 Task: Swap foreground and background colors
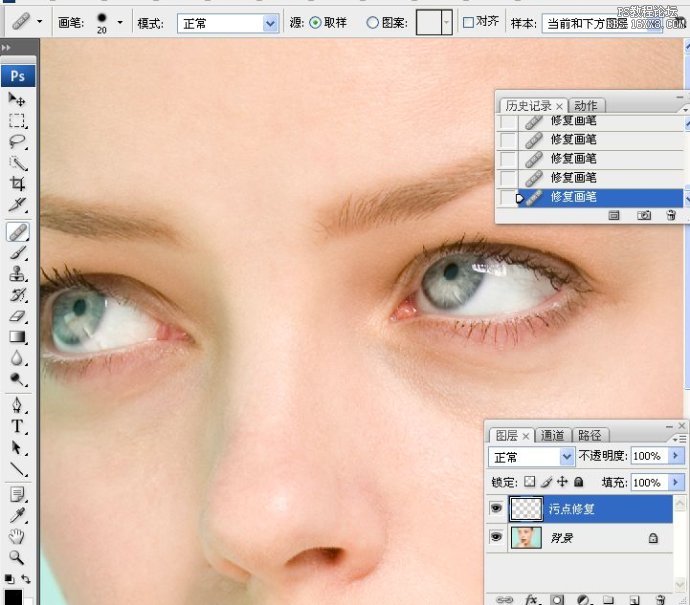pos(26,579)
